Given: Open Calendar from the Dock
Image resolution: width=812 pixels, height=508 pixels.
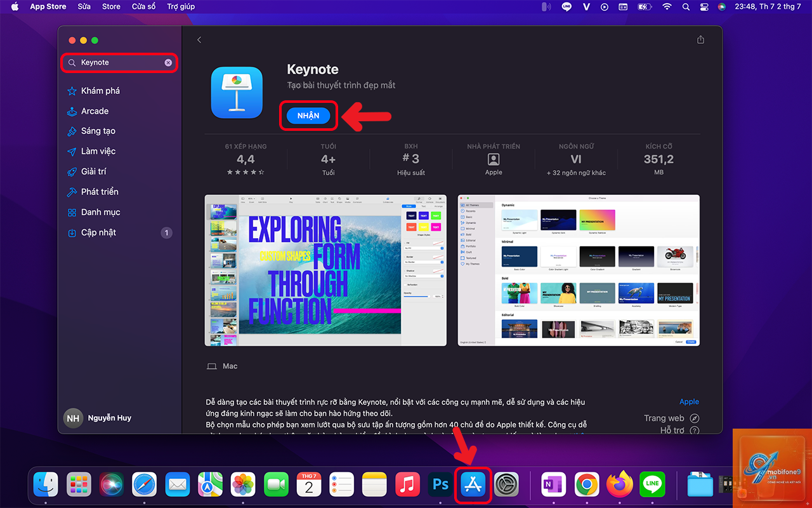Looking at the screenshot, I should [x=309, y=485].
